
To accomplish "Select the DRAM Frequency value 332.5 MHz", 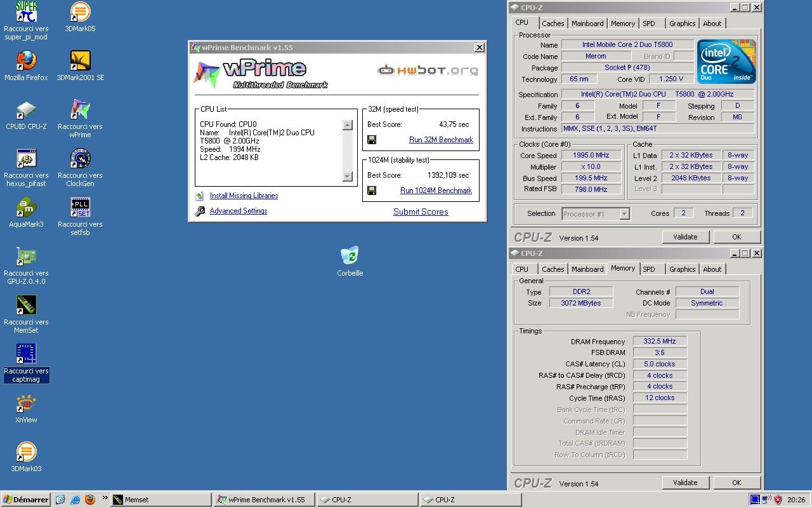I will click(660, 342).
